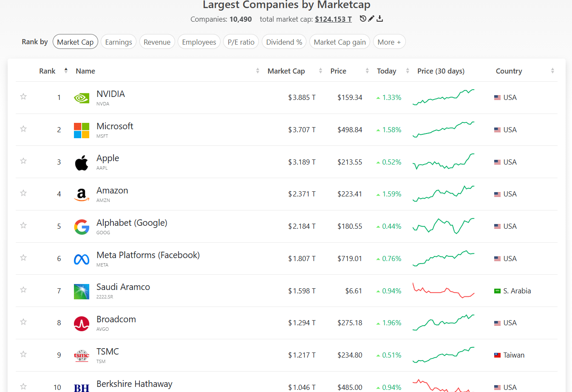Screen dimensions: 572x392
Task: Click the USA flag in Apple row
Action: (497, 162)
